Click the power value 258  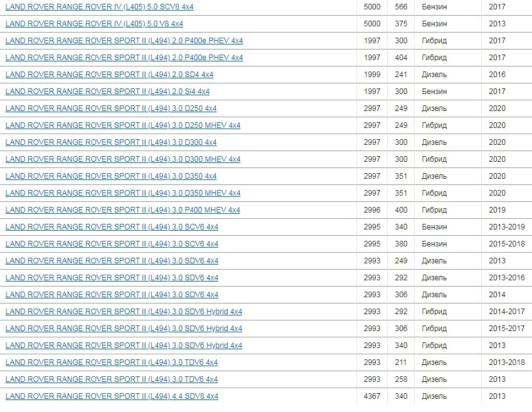coord(401,380)
